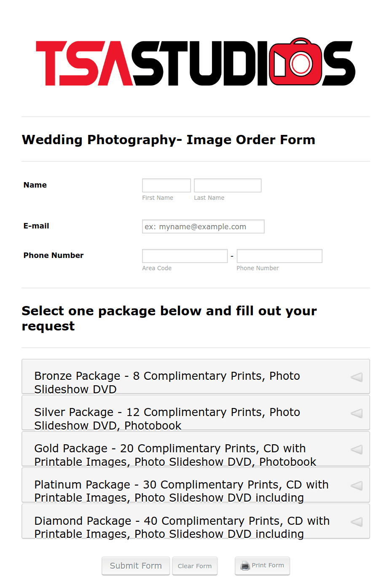Click the arrow icon on the Diamond Package row

[x=356, y=521]
